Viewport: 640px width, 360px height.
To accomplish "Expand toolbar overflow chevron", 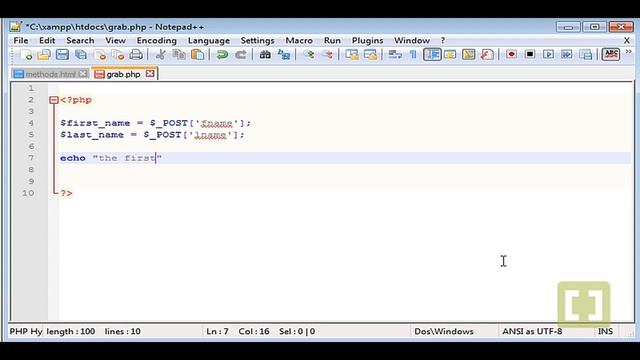I will coord(629,52).
